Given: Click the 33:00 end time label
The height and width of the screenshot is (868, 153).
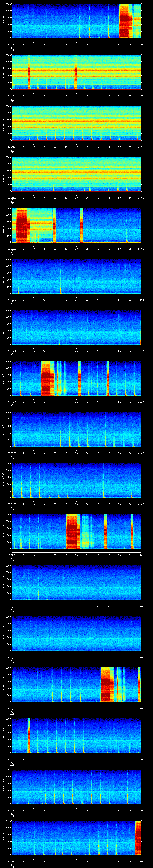Looking at the screenshot, I should tap(141, 555).
